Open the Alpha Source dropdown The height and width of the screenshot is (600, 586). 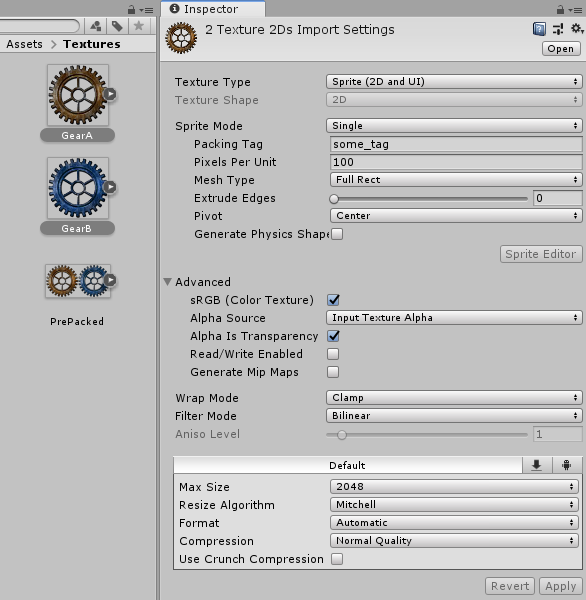pyautogui.click(x=454, y=318)
